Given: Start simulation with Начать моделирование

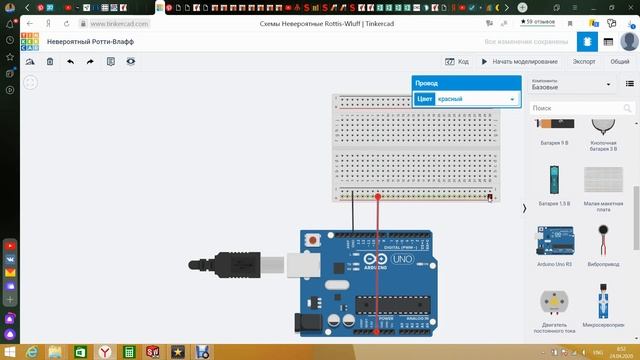Looking at the screenshot, I should 519,62.
